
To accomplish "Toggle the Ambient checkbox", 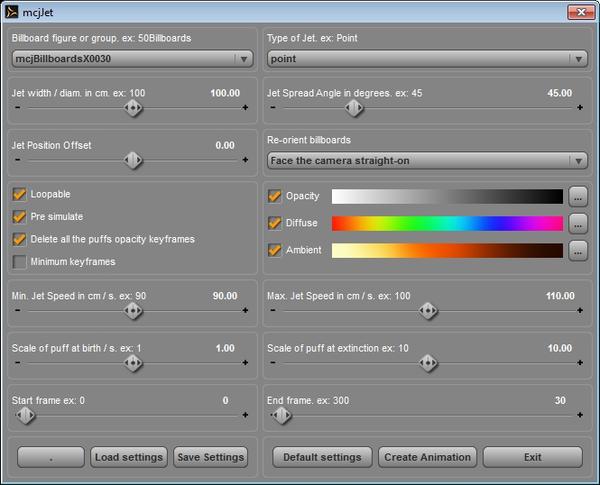I will (274, 250).
